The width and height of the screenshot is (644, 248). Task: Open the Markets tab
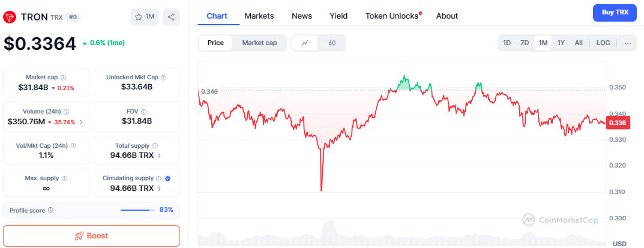[x=259, y=16]
